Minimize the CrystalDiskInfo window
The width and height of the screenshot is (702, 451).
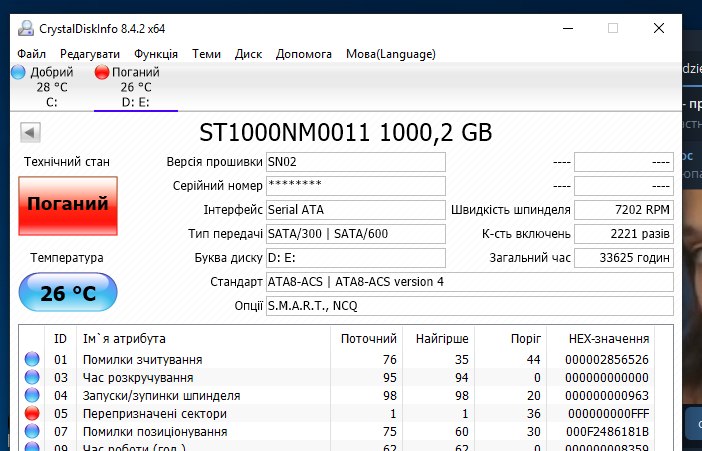click(x=568, y=28)
